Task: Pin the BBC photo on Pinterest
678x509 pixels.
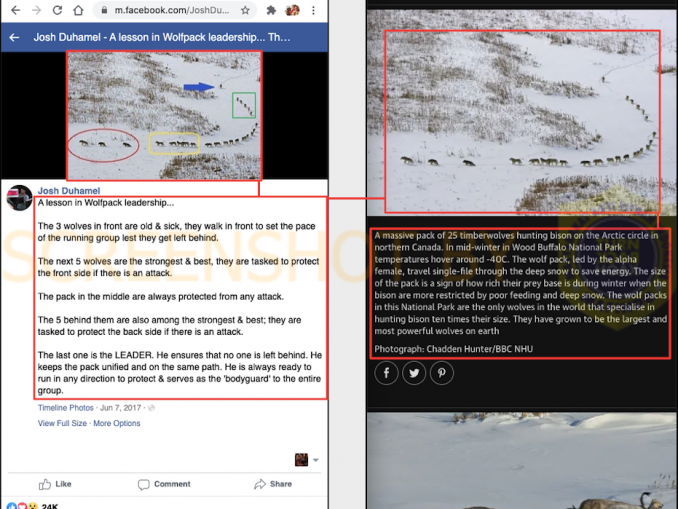Action: pyautogui.click(x=441, y=373)
